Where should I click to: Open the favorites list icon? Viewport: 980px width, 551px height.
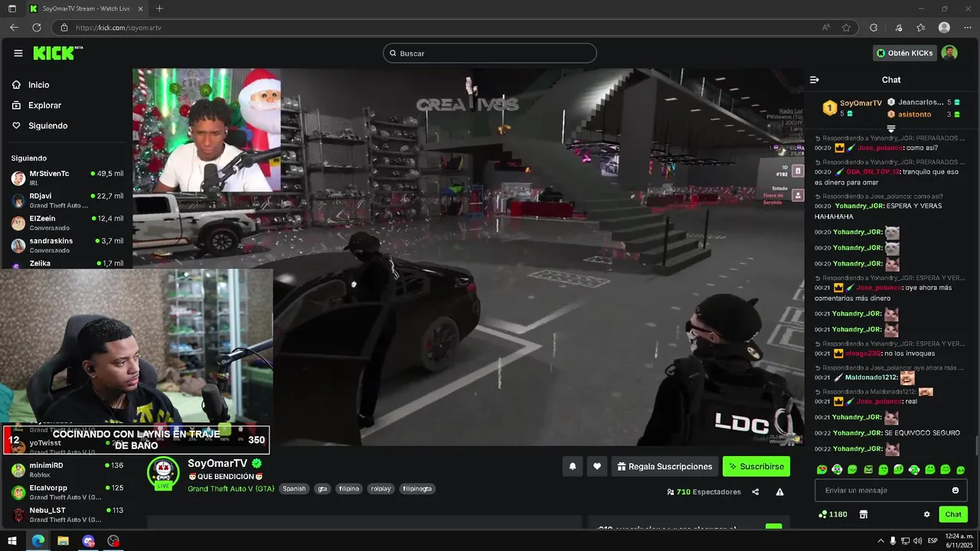coord(920,28)
